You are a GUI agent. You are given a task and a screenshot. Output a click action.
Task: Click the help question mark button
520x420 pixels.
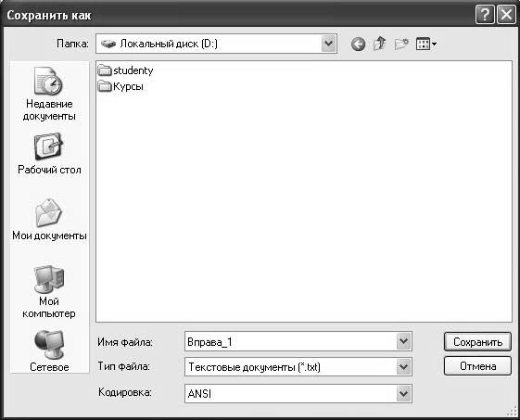coord(485,15)
